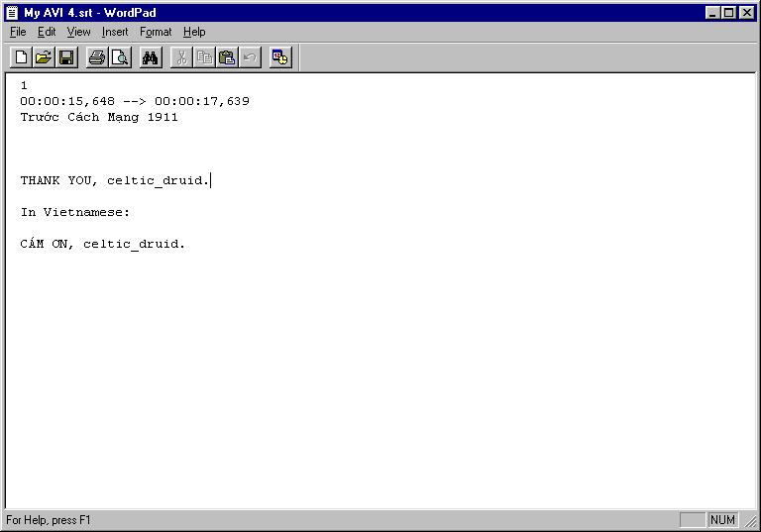Minimize the WordPad window
The width and height of the screenshot is (761, 532).
[x=712, y=13]
